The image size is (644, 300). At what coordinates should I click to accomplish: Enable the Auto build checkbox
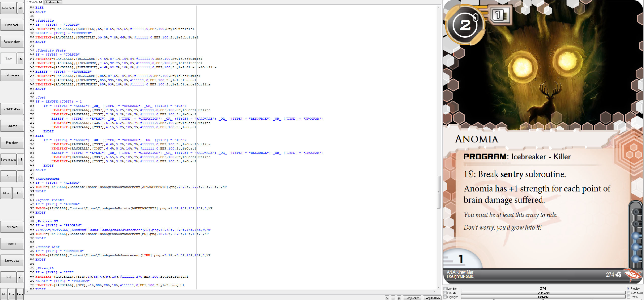(x=628, y=293)
